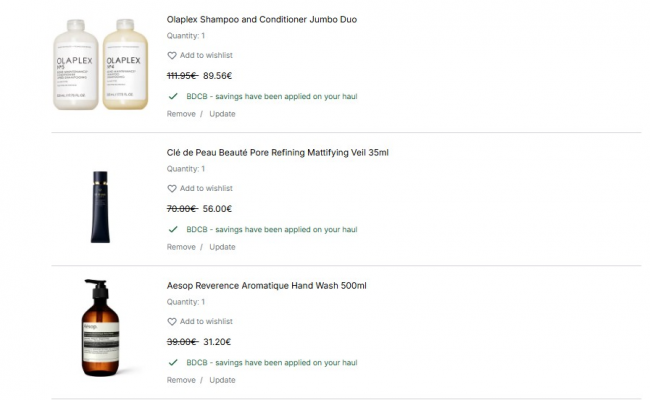Click heart icon for Olaplex Jumbo Duo

pyautogui.click(x=172, y=56)
